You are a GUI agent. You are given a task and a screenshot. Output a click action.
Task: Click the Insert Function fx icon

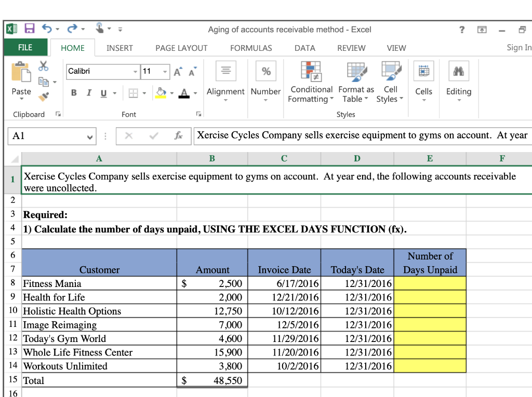coord(179,136)
